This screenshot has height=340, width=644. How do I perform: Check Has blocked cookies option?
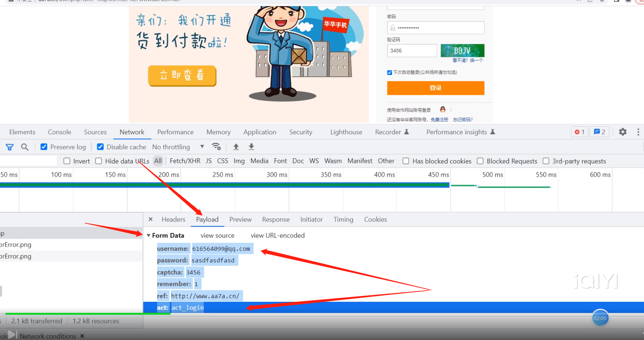[406, 161]
